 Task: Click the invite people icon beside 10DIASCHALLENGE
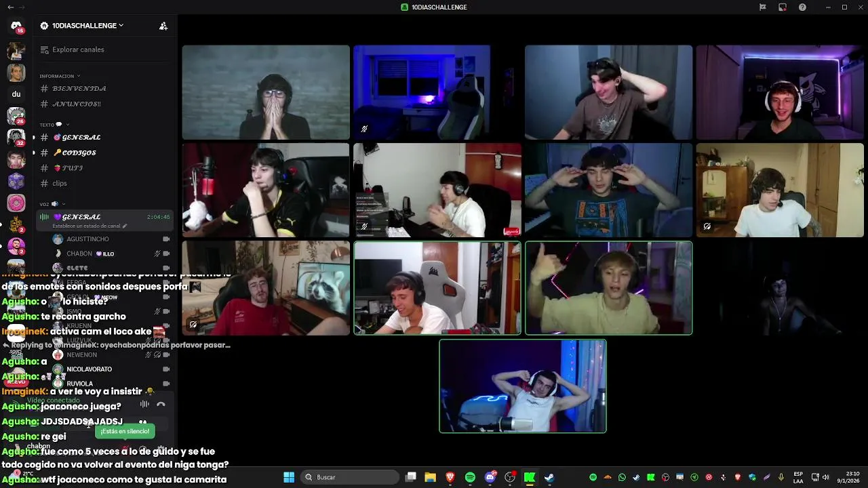click(163, 26)
